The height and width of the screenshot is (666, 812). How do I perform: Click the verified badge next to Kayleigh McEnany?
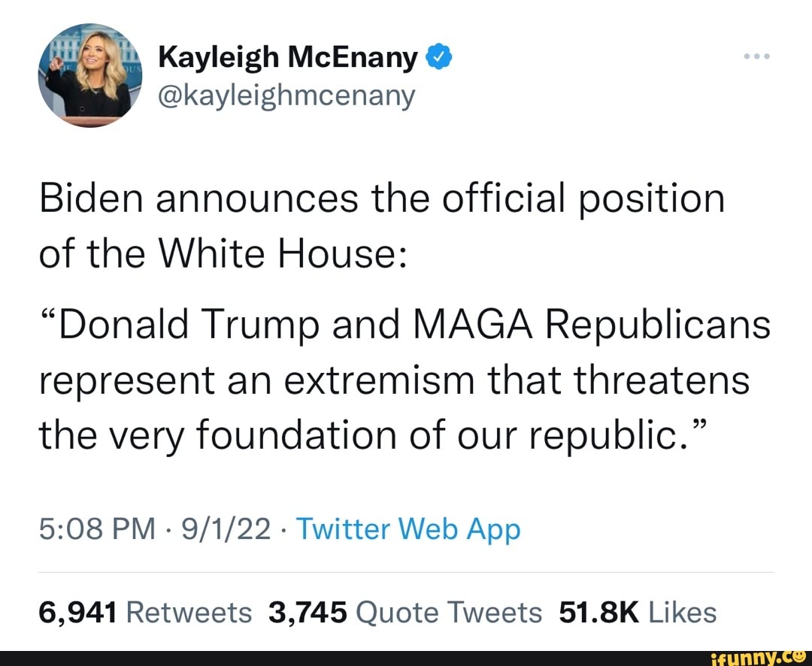coord(440,56)
